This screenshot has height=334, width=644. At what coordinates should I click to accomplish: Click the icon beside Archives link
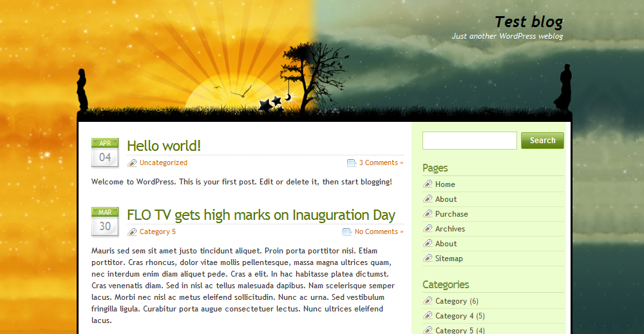tap(428, 228)
